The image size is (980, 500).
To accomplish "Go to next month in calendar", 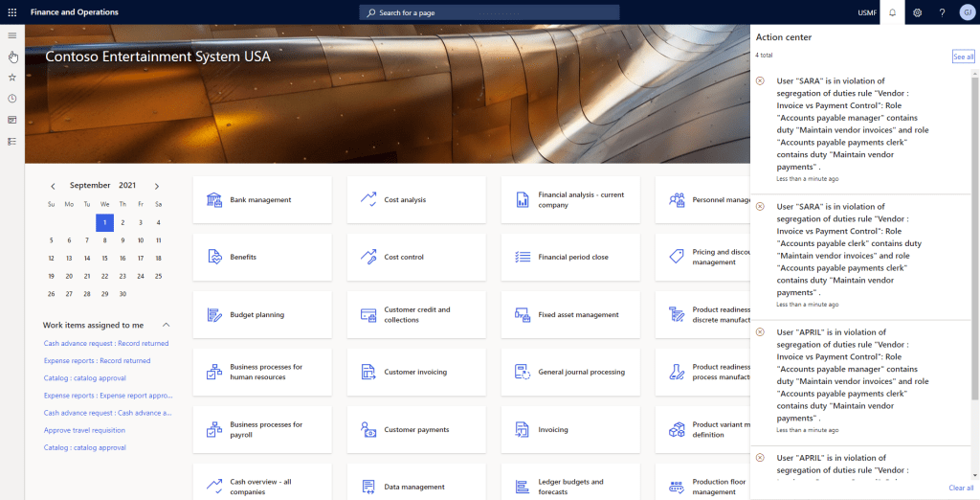I will [x=157, y=186].
